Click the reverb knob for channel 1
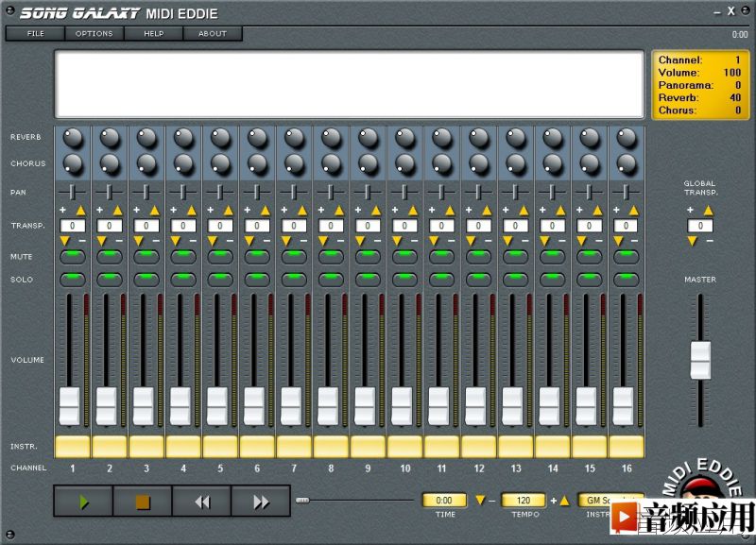 (73, 138)
